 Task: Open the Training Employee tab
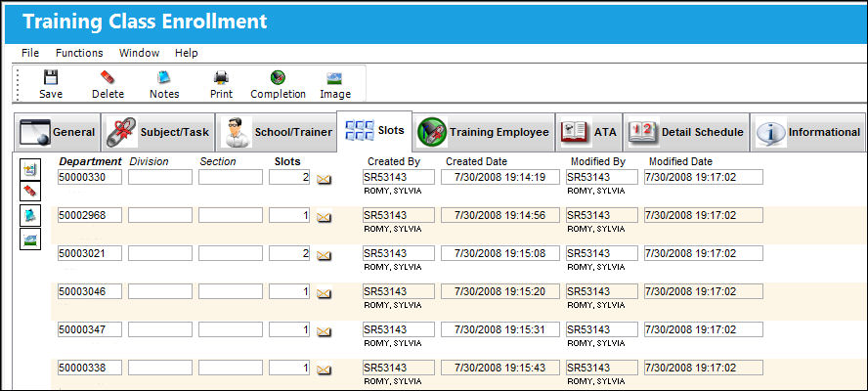coord(485,132)
